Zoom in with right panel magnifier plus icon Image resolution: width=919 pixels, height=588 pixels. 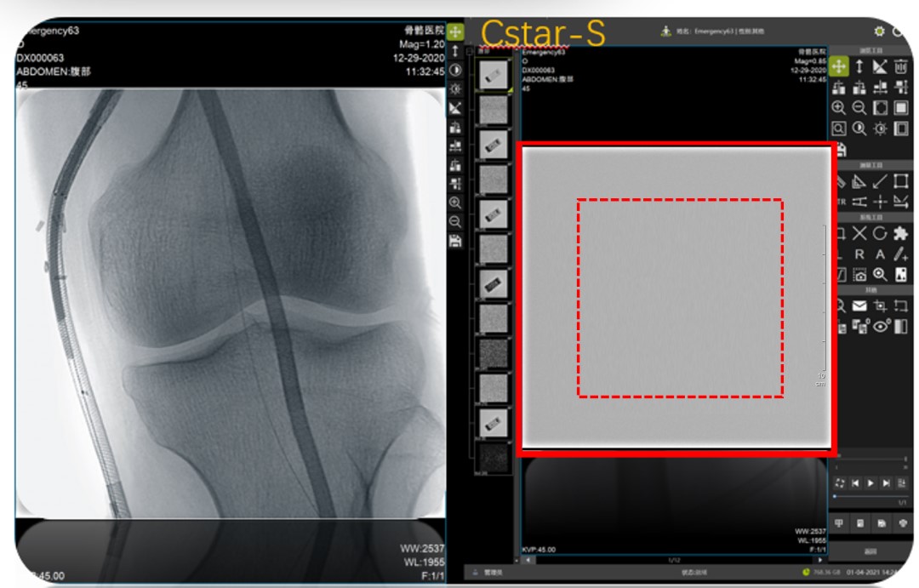click(x=839, y=108)
